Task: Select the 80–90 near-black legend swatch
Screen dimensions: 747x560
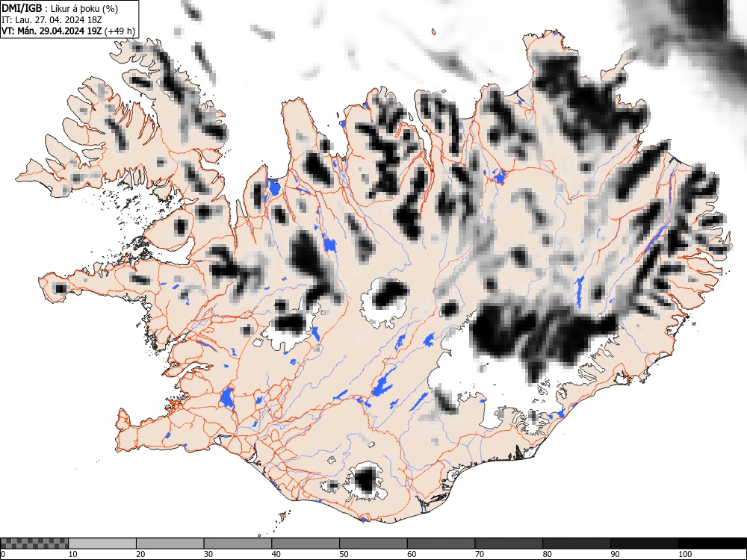Action: [576, 544]
